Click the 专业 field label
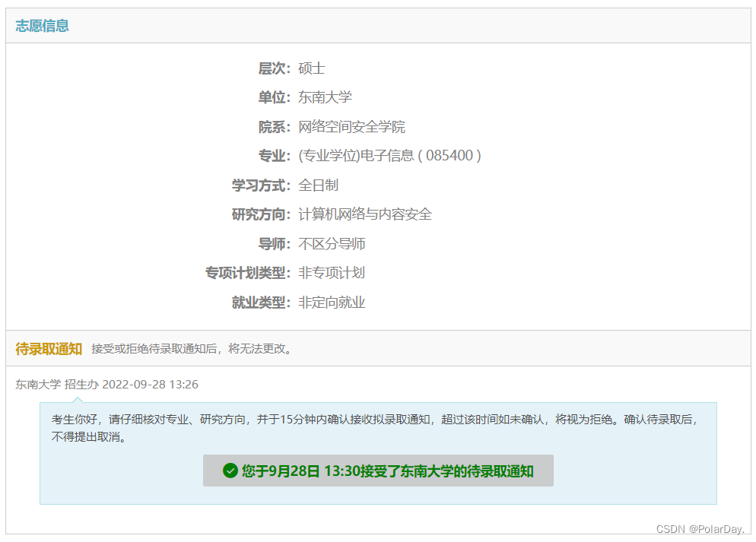Image resolution: width=756 pixels, height=542 pixels. pyautogui.click(x=275, y=156)
